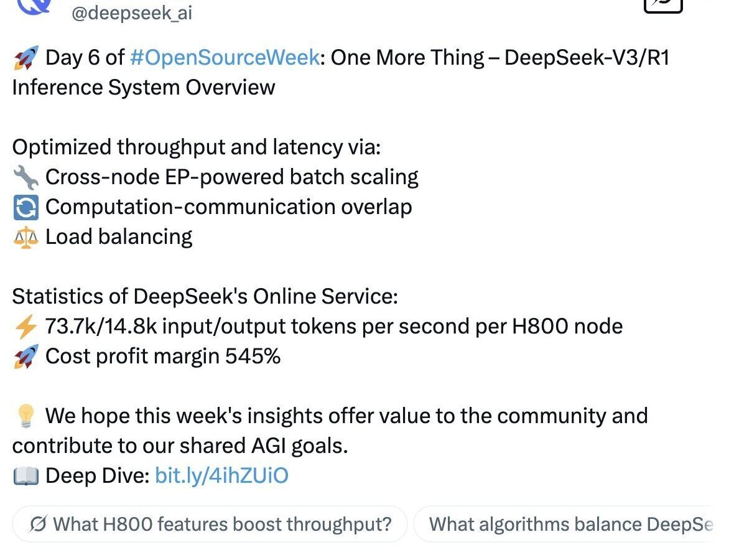Click the open book emoji beside Deep Dive
Screen dimensions: 734x560
[x=26, y=476]
